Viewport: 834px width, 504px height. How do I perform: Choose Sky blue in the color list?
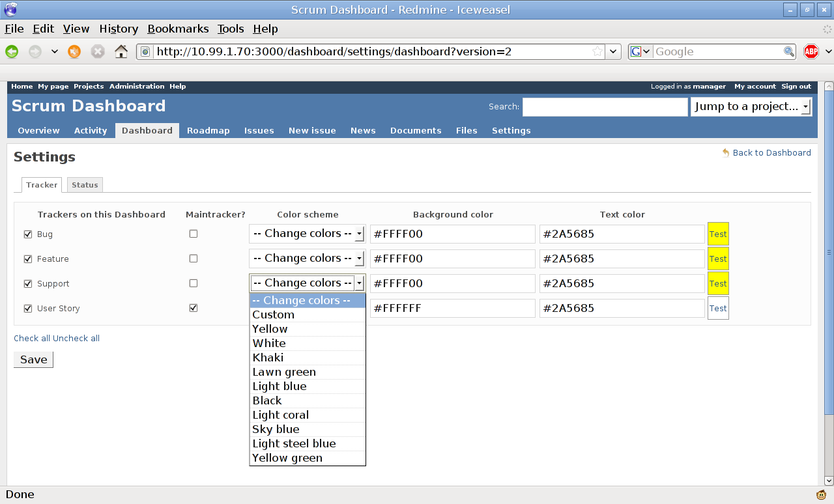coord(308,429)
